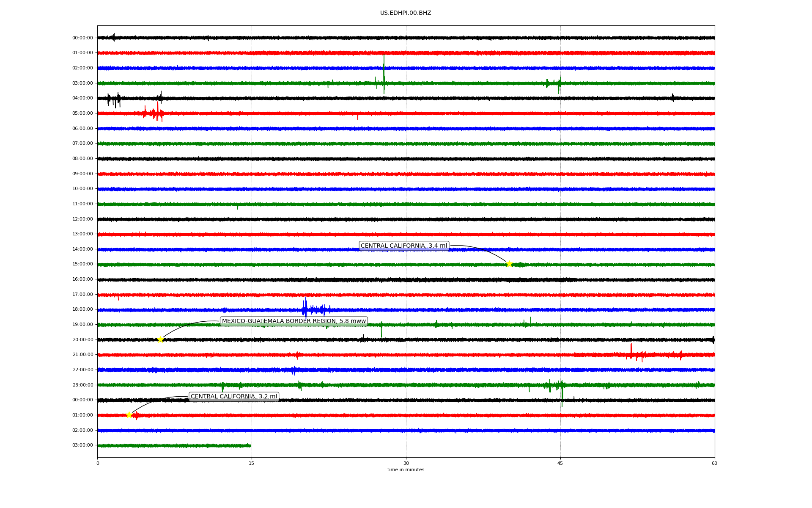The width and height of the screenshot is (812, 508).
Task: Click the 12:00:00 row time label
Action: [82, 219]
